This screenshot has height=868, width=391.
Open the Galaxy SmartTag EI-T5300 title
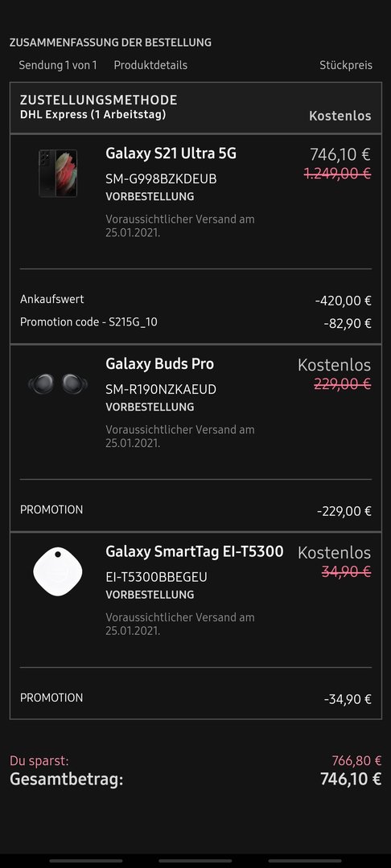point(195,551)
